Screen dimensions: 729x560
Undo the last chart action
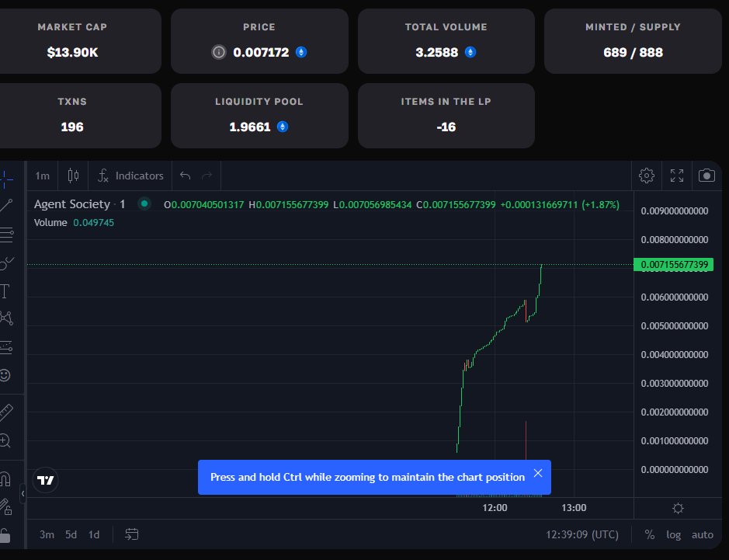(x=185, y=176)
